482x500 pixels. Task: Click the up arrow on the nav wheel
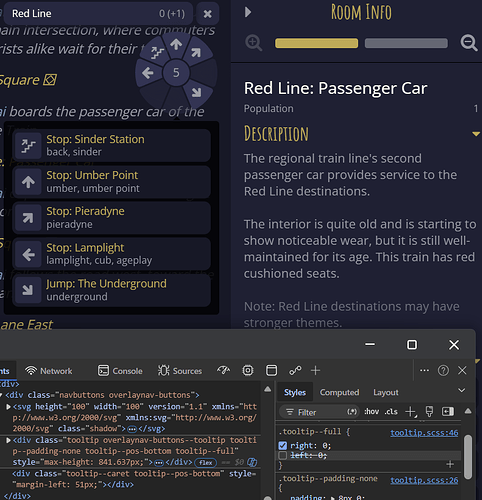pos(176,44)
